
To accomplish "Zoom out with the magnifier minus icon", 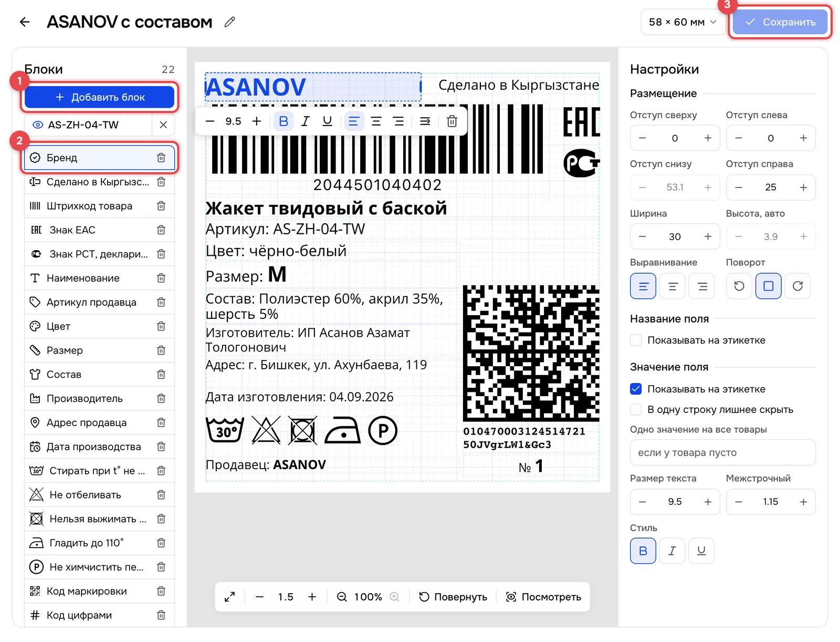I will click(x=342, y=597).
